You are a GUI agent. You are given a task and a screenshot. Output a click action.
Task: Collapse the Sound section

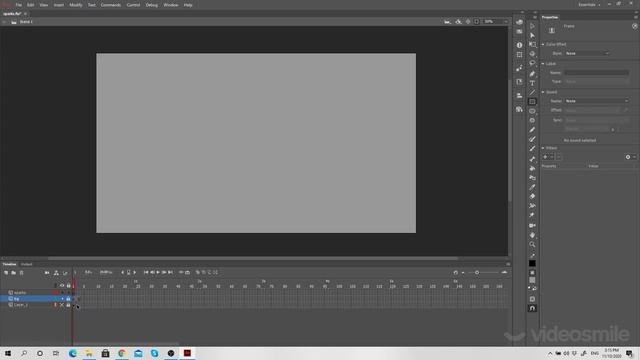(543, 92)
